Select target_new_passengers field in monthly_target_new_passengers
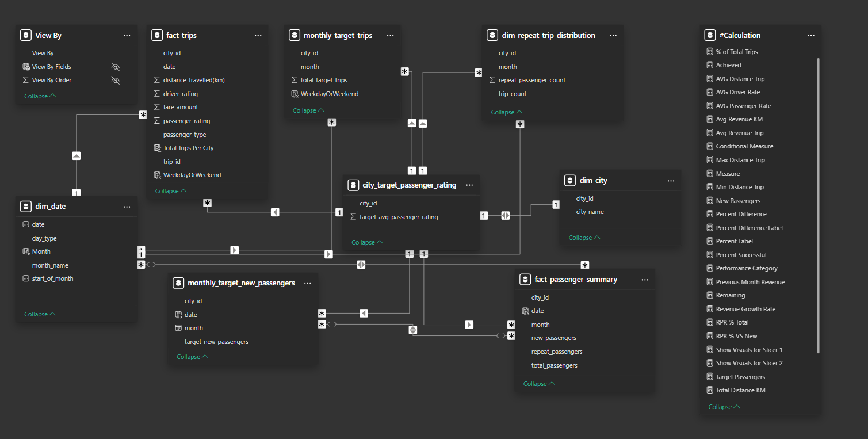Image resolution: width=868 pixels, height=439 pixels. click(216, 342)
